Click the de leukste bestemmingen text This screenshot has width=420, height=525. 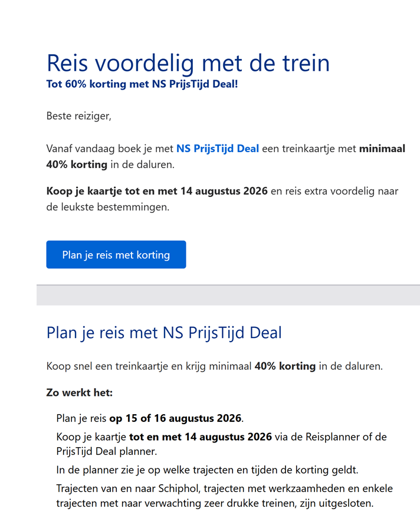[x=108, y=207]
